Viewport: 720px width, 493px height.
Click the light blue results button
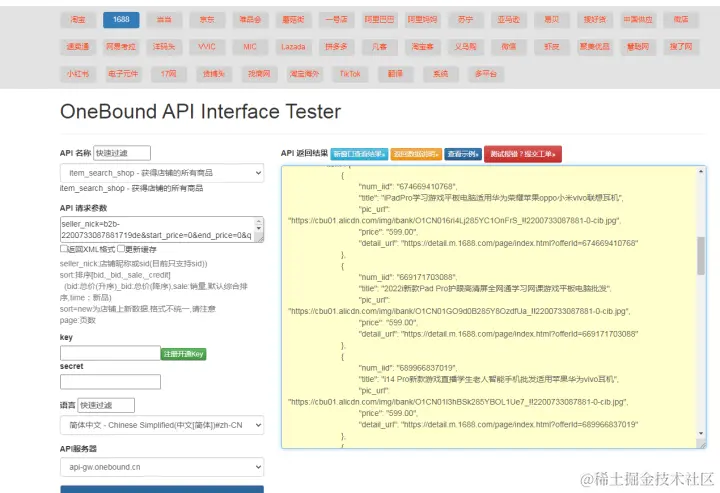pos(359,154)
